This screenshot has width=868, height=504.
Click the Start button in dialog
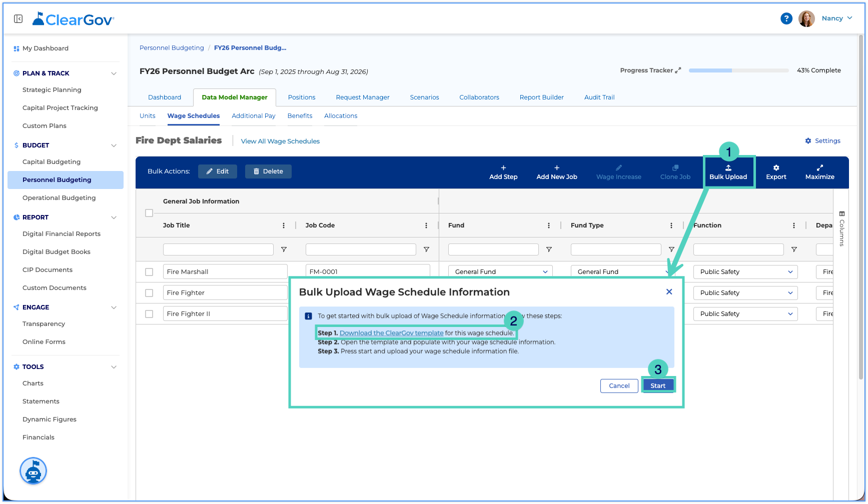point(658,385)
